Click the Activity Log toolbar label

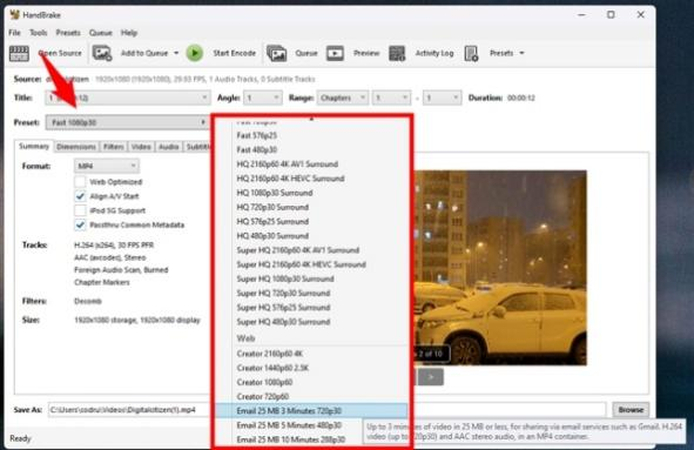[x=434, y=53]
